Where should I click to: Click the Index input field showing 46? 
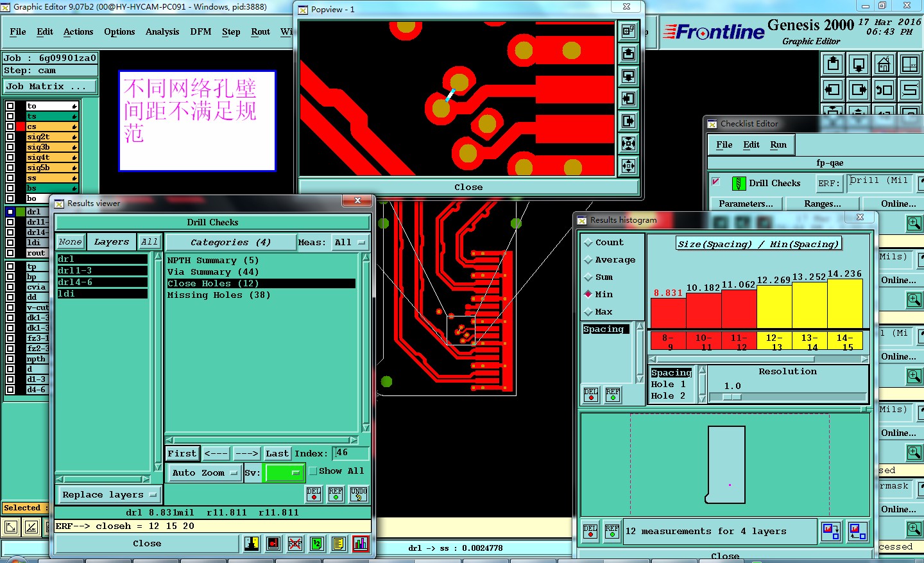coord(350,453)
